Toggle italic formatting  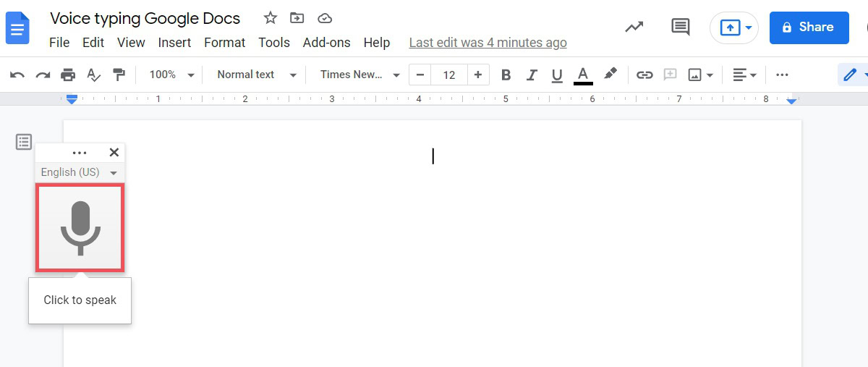point(532,75)
